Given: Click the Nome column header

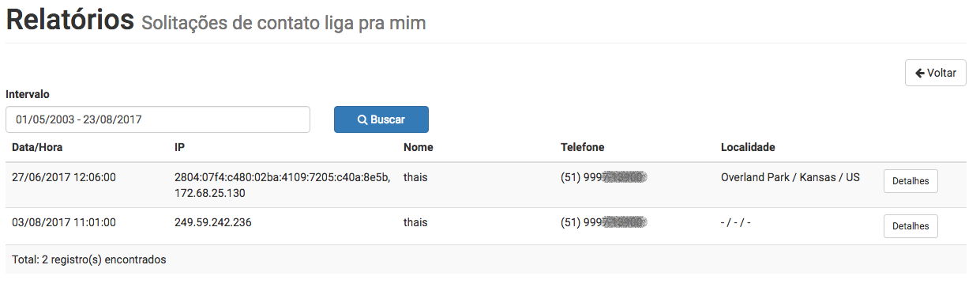Looking at the screenshot, I should point(419,147).
